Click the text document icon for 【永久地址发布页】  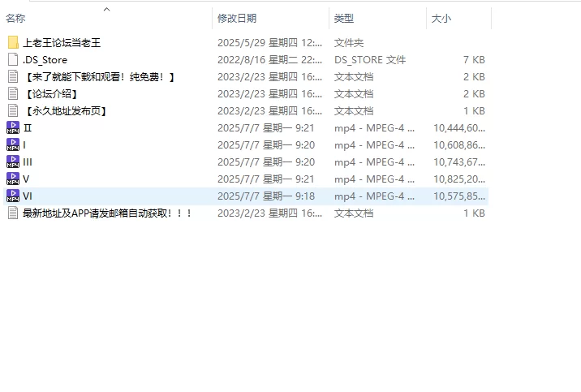coord(13,110)
